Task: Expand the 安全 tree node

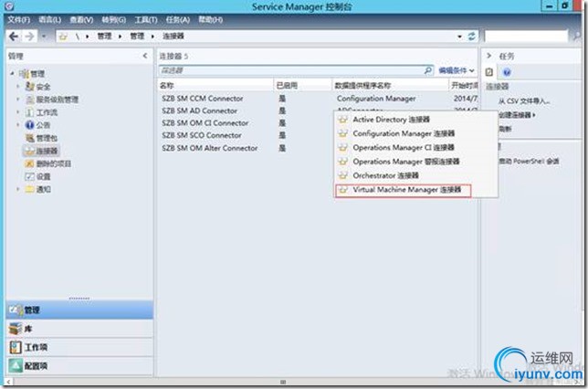Action: 17,86
